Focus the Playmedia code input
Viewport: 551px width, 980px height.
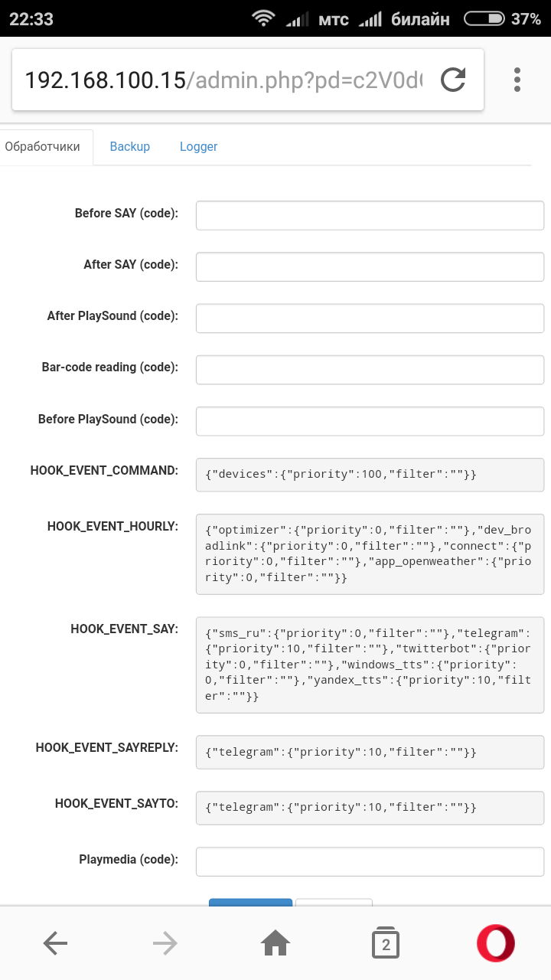[x=369, y=861]
